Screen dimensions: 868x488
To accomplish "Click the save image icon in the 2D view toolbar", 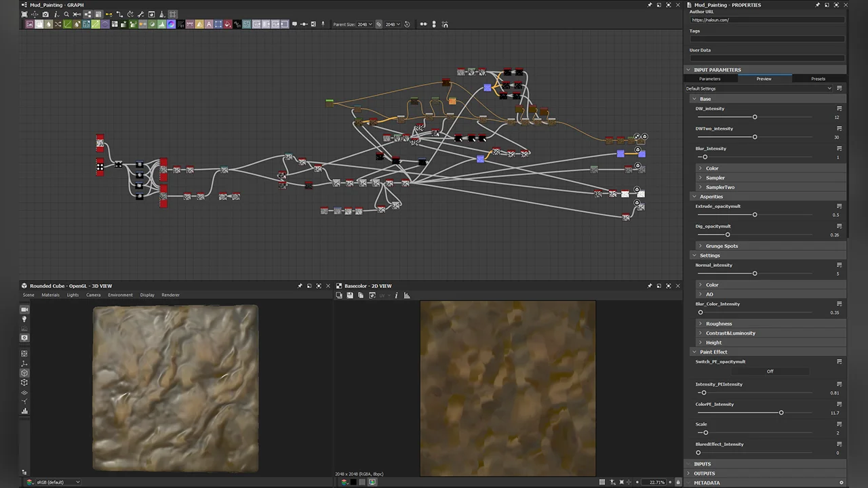I will pyautogui.click(x=349, y=295).
